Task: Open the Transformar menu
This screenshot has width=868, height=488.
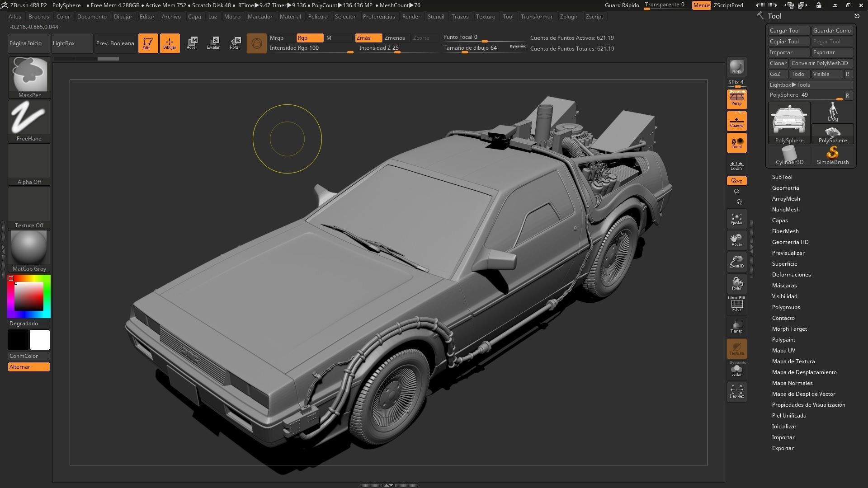Action: click(x=537, y=17)
